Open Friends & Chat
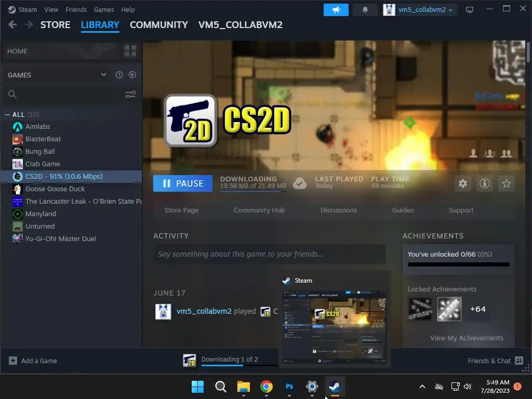532x399 pixels. [x=489, y=361]
